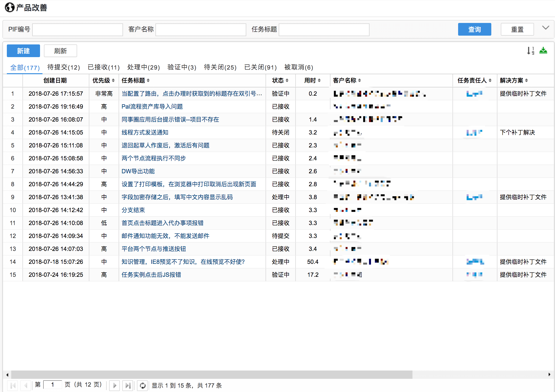Click the row number 15 cell
The image size is (555, 392).
(x=13, y=275)
